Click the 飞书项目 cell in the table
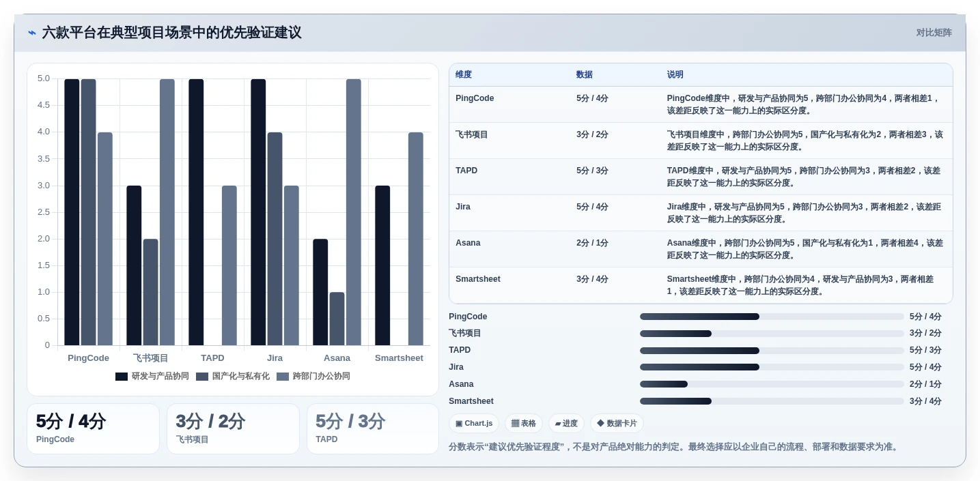Viewport: 980px width, 481px height. click(x=472, y=134)
